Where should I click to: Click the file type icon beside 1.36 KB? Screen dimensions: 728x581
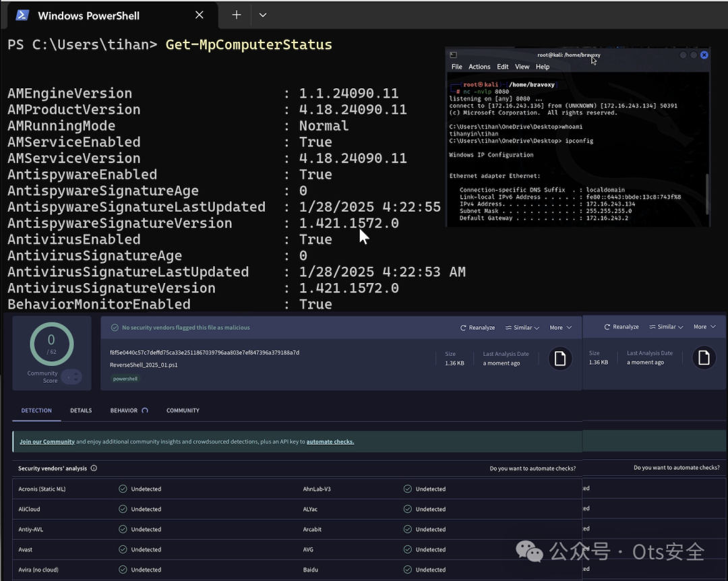[560, 359]
